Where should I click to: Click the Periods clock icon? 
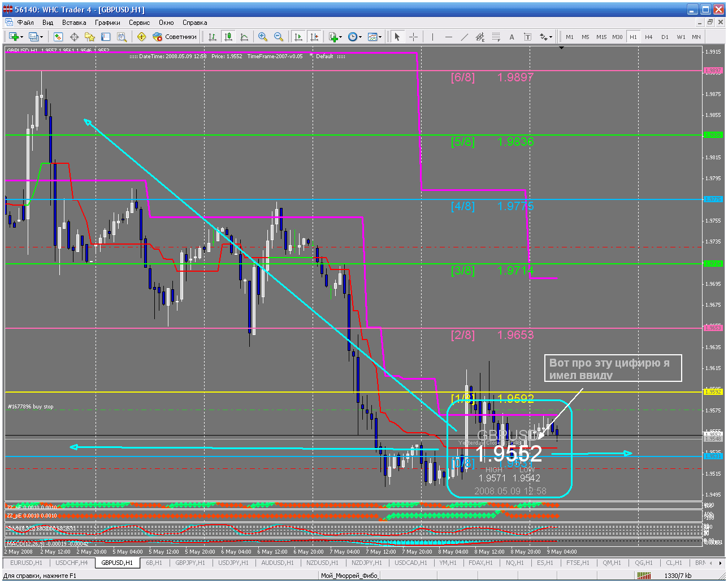coord(353,37)
